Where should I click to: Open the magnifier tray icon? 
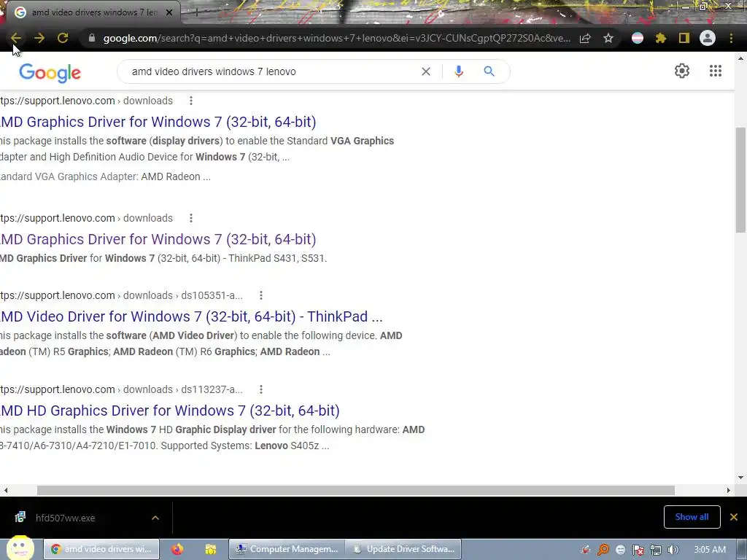[x=603, y=550]
